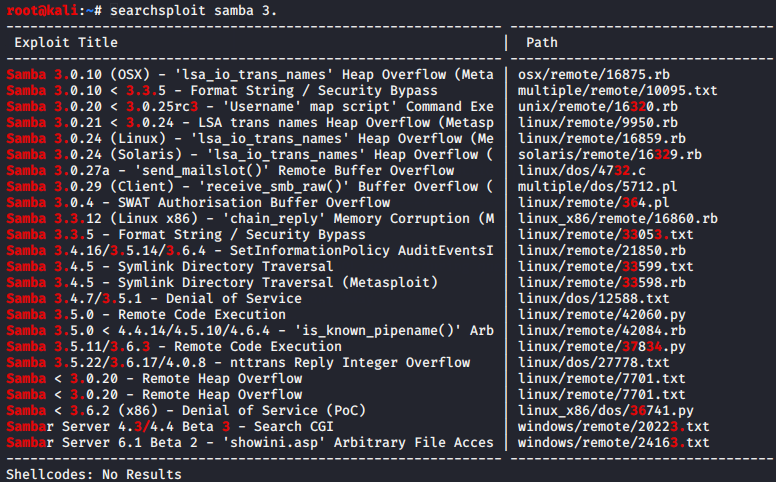Select path 'windows/remote/20223.txt'

(x=613, y=426)
